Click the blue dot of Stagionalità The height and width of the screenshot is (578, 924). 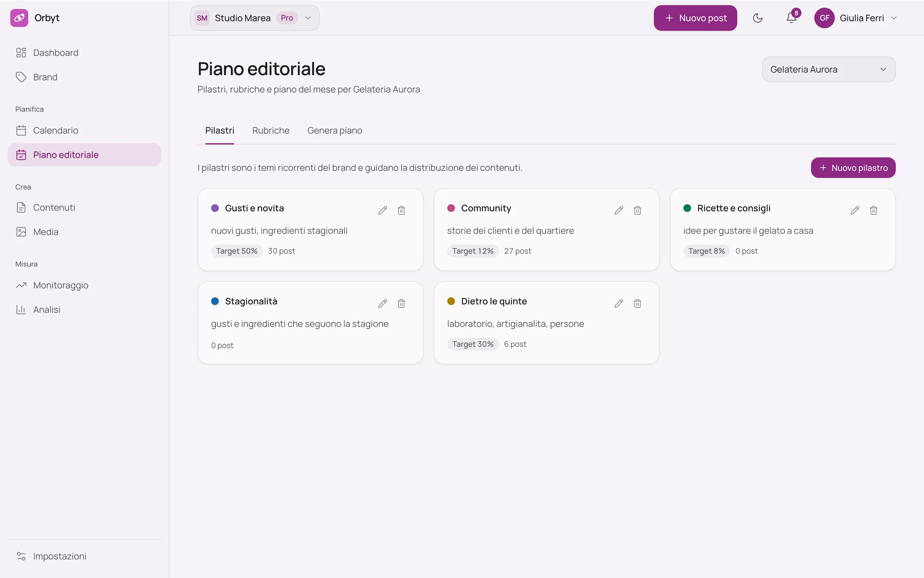[x=215, y=301]
